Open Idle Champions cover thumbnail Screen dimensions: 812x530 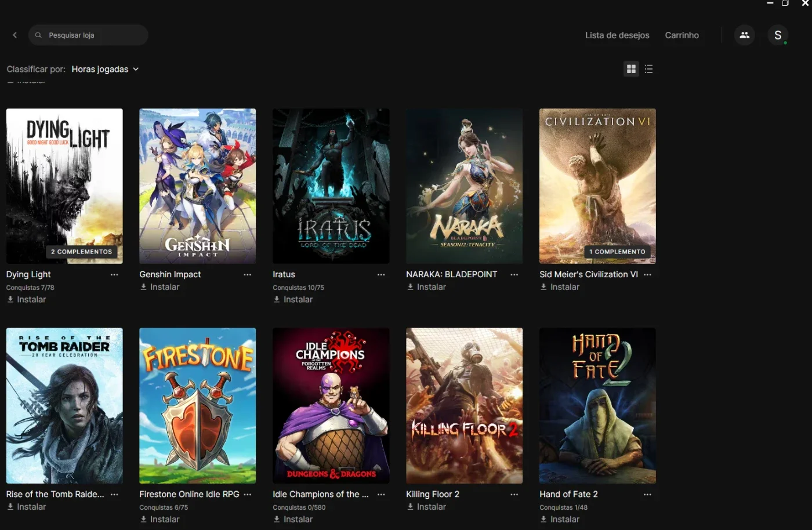pyautogui.click(x=331, y=406)
